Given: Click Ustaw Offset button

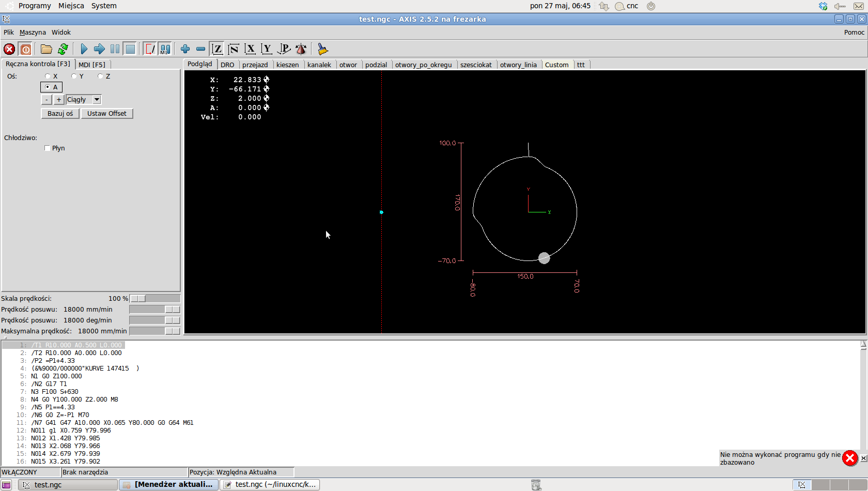Looking at the screenshot, I should pos(107,114).
